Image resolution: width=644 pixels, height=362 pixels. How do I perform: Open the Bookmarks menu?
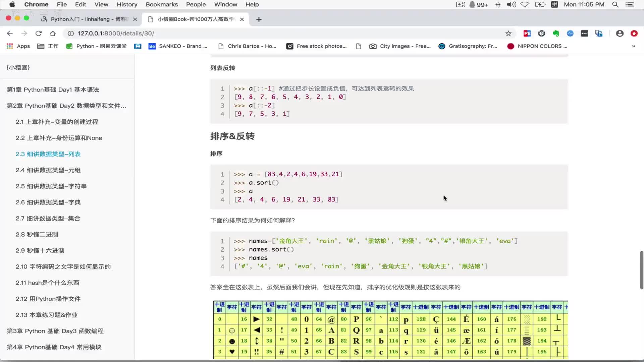[162, 4]
